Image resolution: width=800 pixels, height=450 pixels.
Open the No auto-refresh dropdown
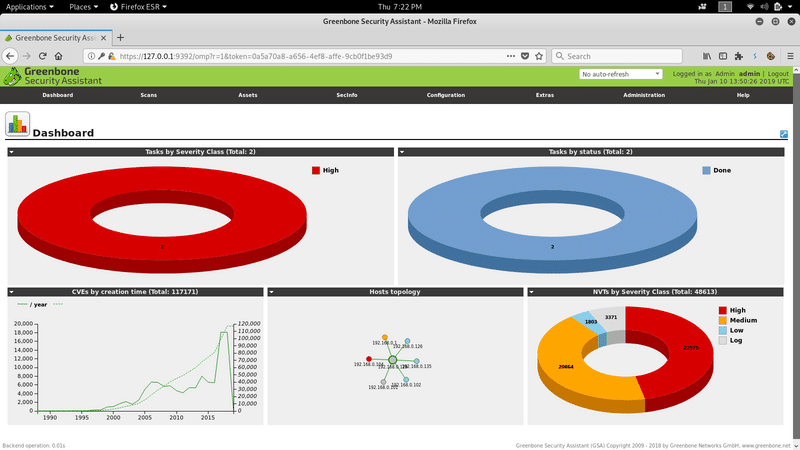click(x=620, y=74)
